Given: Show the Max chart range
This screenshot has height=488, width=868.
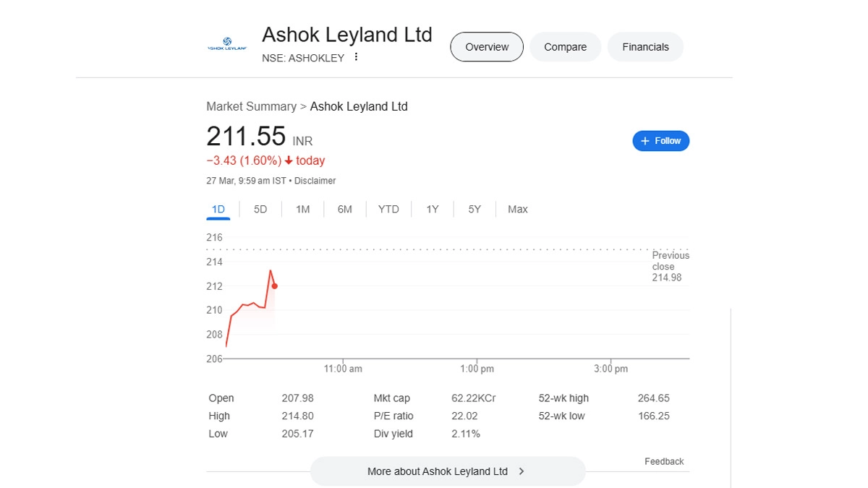Looking at the screenshot, I should (x=517, y=210).
